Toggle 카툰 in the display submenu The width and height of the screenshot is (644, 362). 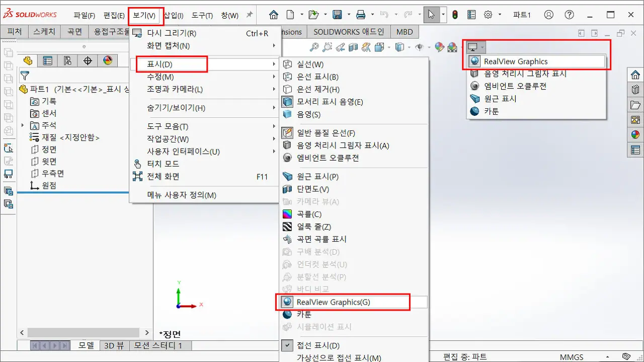[x=354, y=314]
